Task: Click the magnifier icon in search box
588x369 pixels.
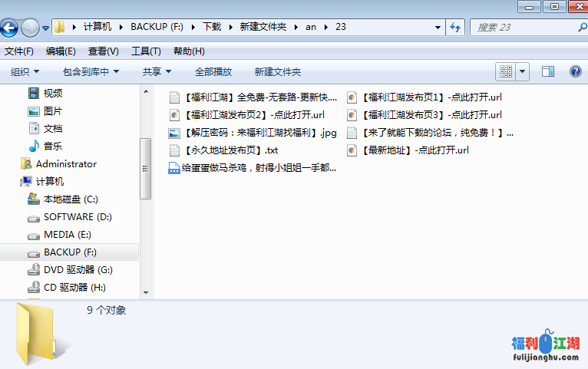Action: (x=582, y=27)
